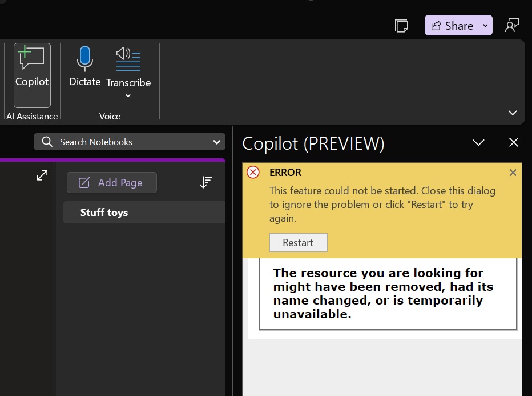The height and width of the screenshot is (396, 532).
Task: Create a new page with Add Page
Action: [112, 182]
